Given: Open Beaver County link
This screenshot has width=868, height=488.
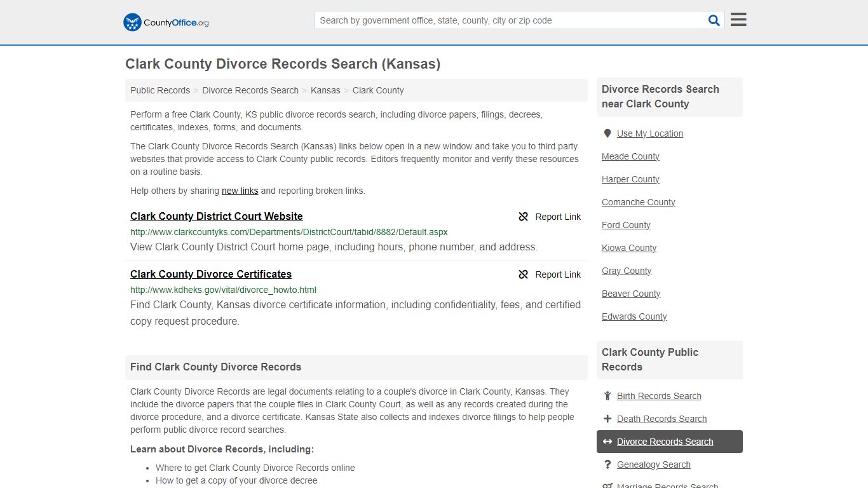Looking at the screenshot, I should [631, 294].
